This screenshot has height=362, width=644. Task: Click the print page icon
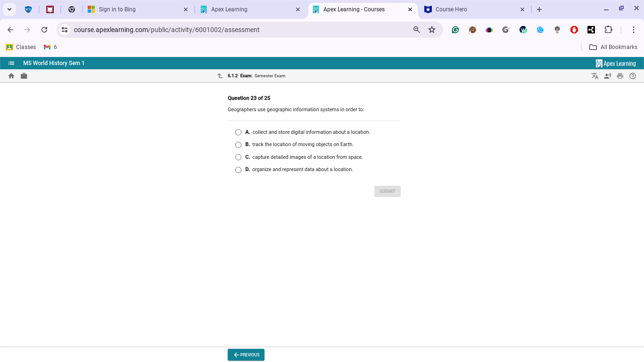pos(620,76)
